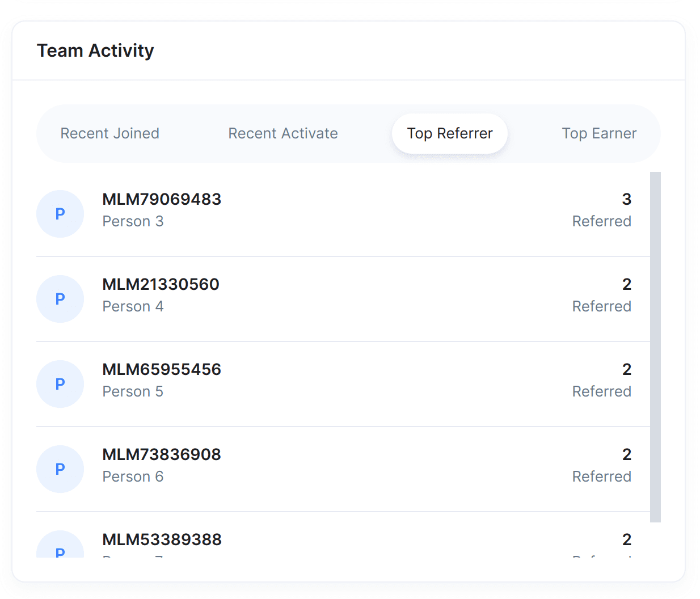The width and height of the screenshot is (700, 599).
Task: Click member ID MLM73836908
Action: pyautogui.click(x=162, y=454)
